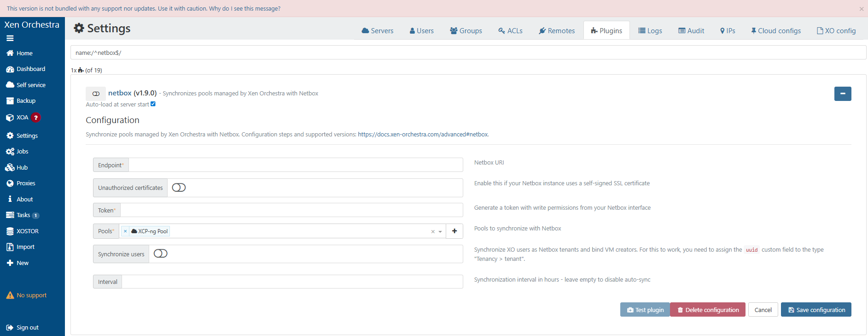Click the plugin name filter field

[468, 53]
